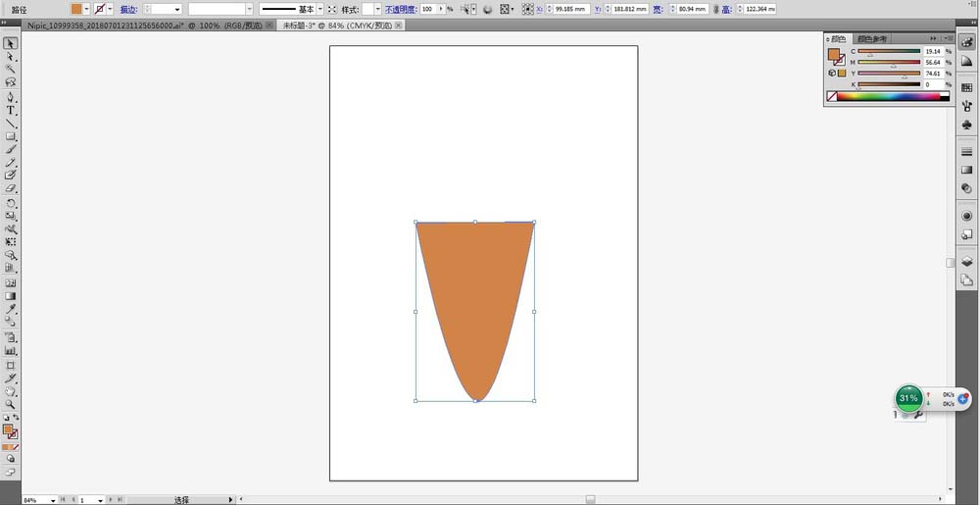Screen dimensions: 980x505
Task: Switch to the 颜色参考 panel tab
Action: point(871,39)
